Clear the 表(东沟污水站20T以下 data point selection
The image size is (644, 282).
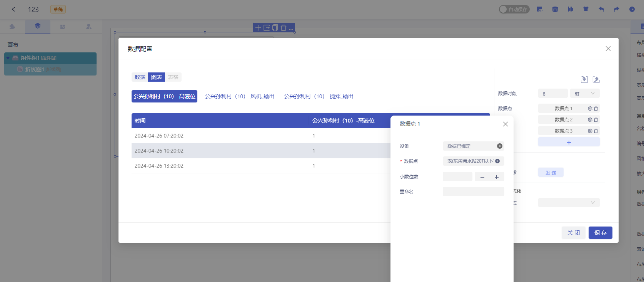click(x=497, y=161)
